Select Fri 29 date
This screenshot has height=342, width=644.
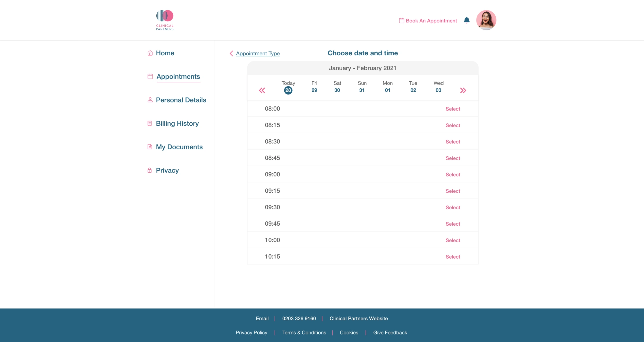314,87
